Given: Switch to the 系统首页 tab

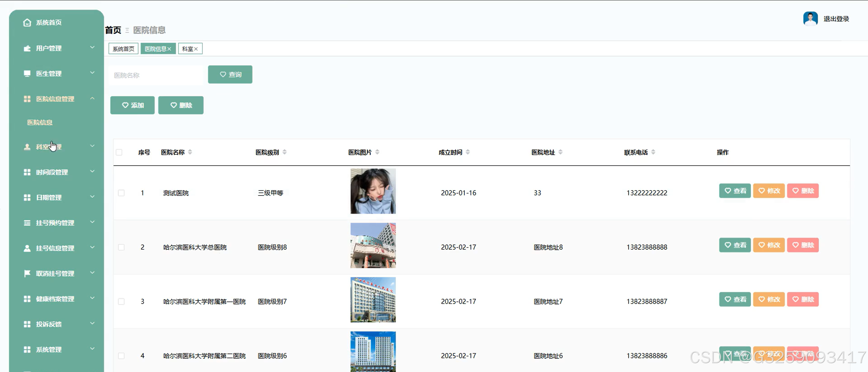Looking at the screenshot, I should coord(123,49).
